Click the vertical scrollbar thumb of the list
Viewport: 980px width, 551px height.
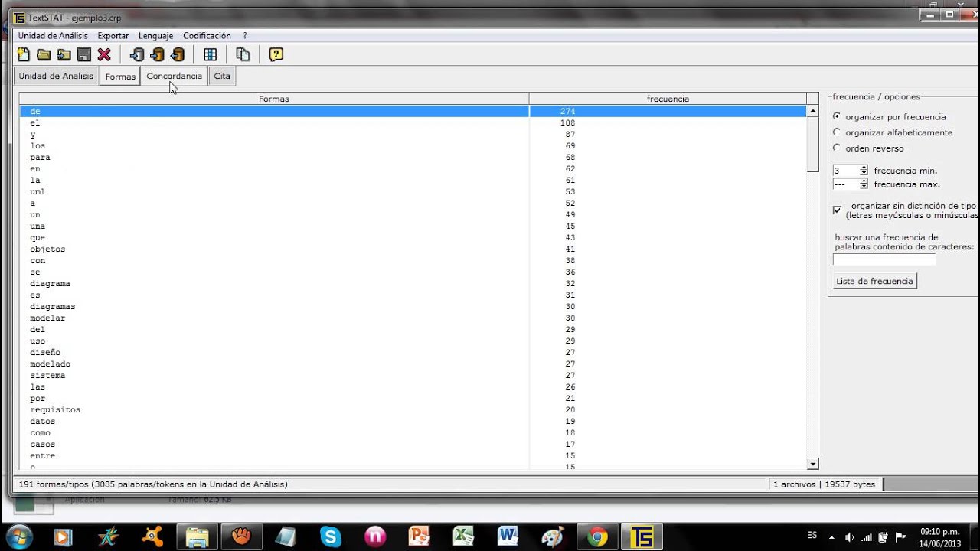[x=812, y=145]
